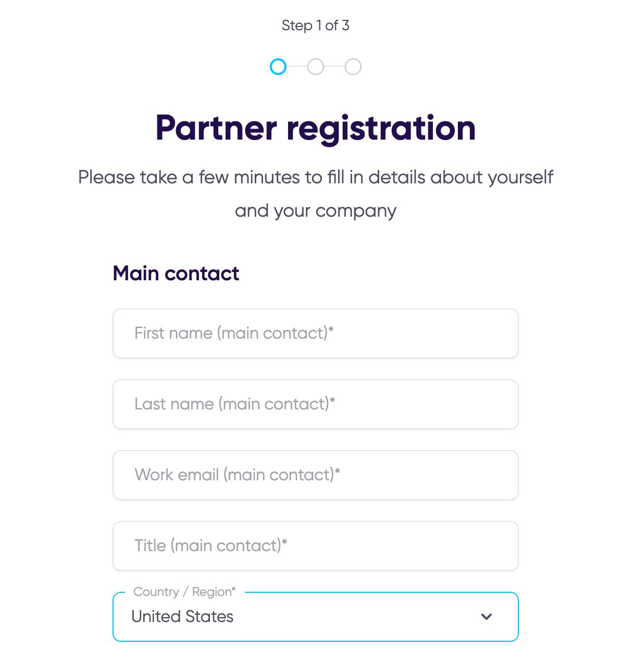Select the third step indicator circle

click(x=353, y=67)
